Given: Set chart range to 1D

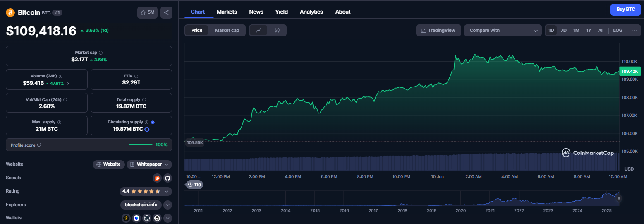Looking at the screenshot, I should [551, 30].
